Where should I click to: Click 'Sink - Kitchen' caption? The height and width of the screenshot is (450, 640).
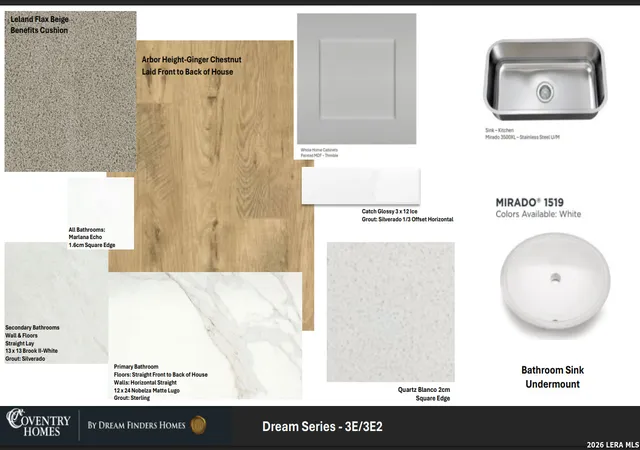[499, 130]
